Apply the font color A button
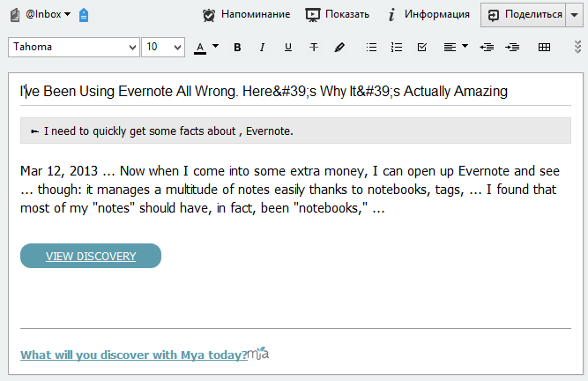 [x=200, y=48]
